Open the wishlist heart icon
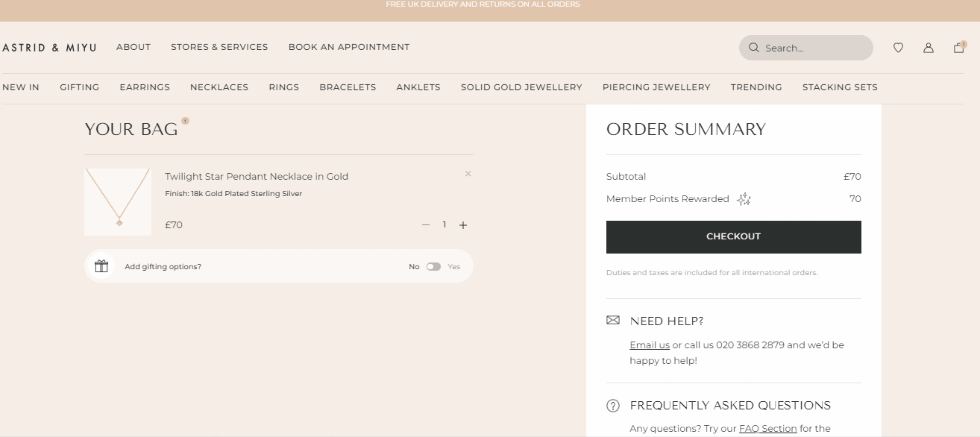 coord(898,48)
